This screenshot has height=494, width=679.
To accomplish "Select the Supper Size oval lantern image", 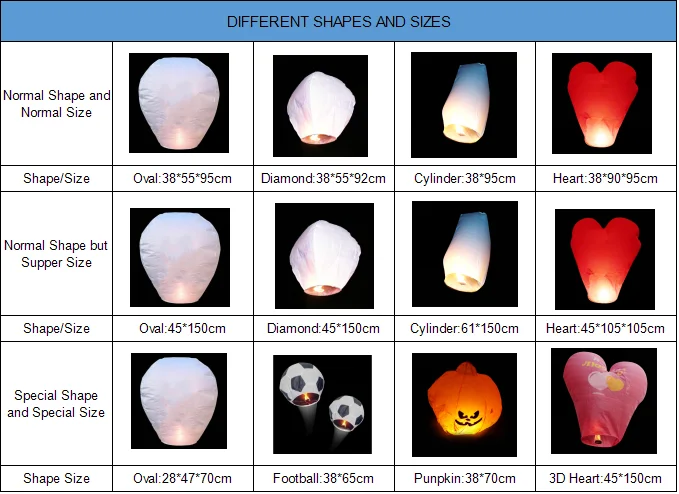I will [x=180, y=257].
